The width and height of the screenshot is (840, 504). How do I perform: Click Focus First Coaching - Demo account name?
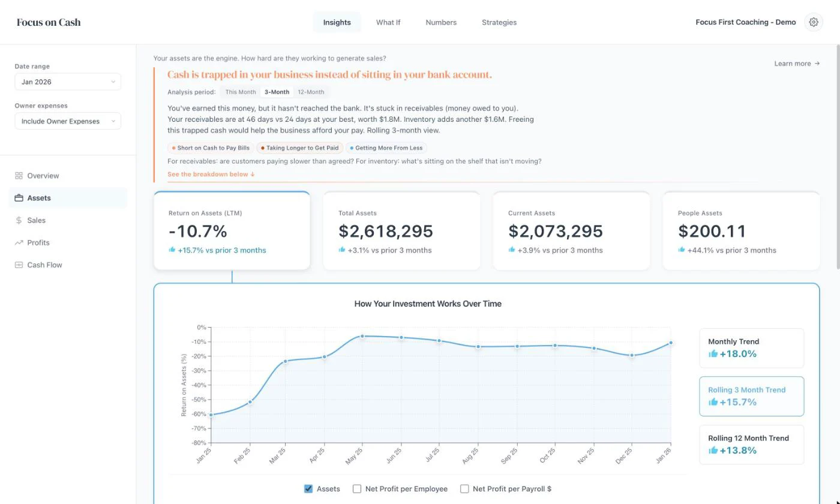pos(746,22)
